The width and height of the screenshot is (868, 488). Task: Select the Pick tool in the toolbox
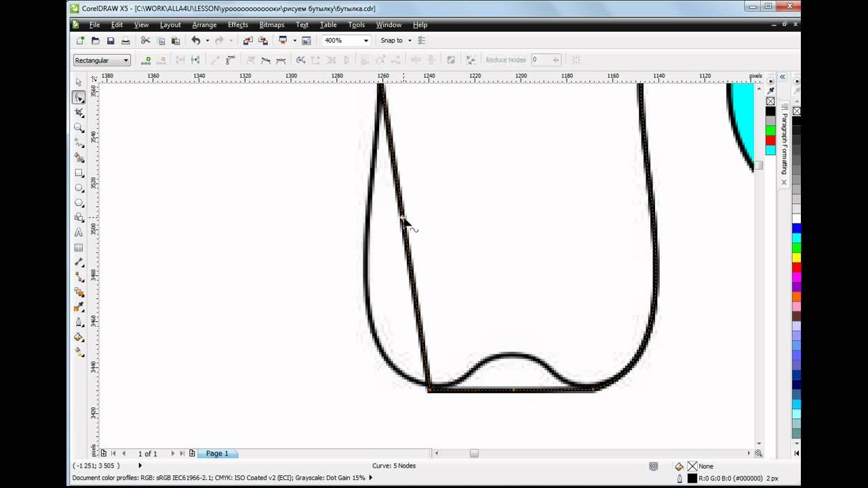(x=79, y=82)
